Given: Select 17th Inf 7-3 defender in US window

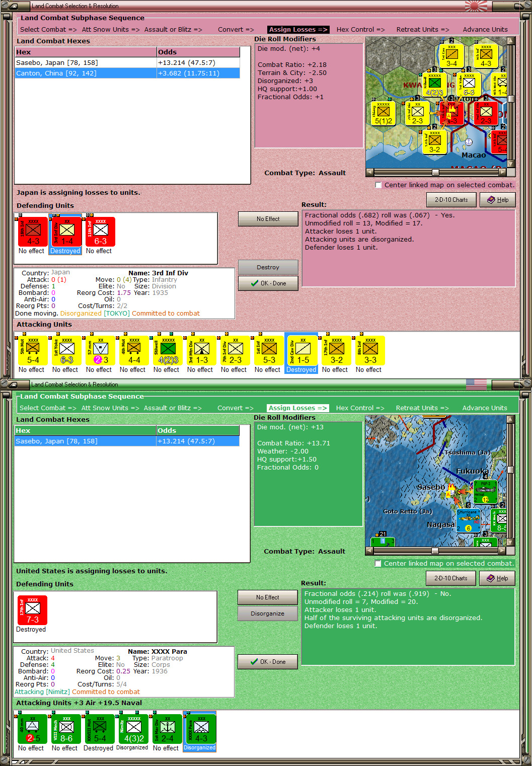Looking at the screenshot, I should [32, 610].
